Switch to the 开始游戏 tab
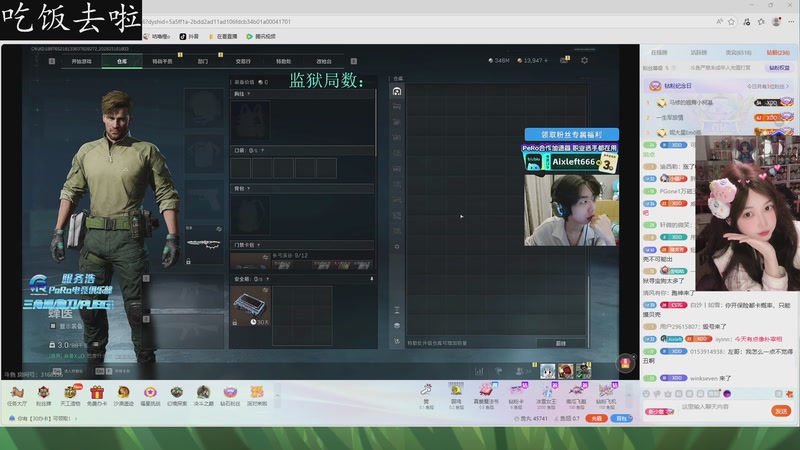This screenshot has height=450, width=800. (x=82, y=61)
